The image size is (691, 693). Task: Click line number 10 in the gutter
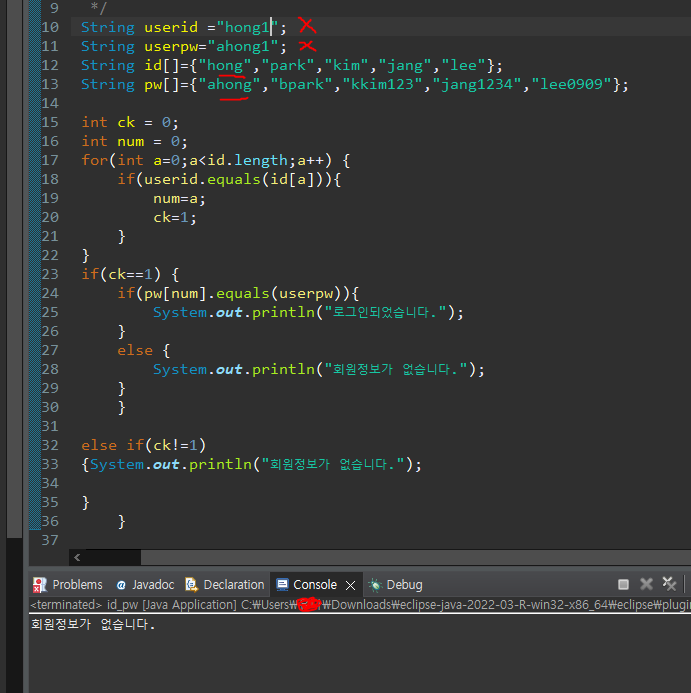[50, 27]
